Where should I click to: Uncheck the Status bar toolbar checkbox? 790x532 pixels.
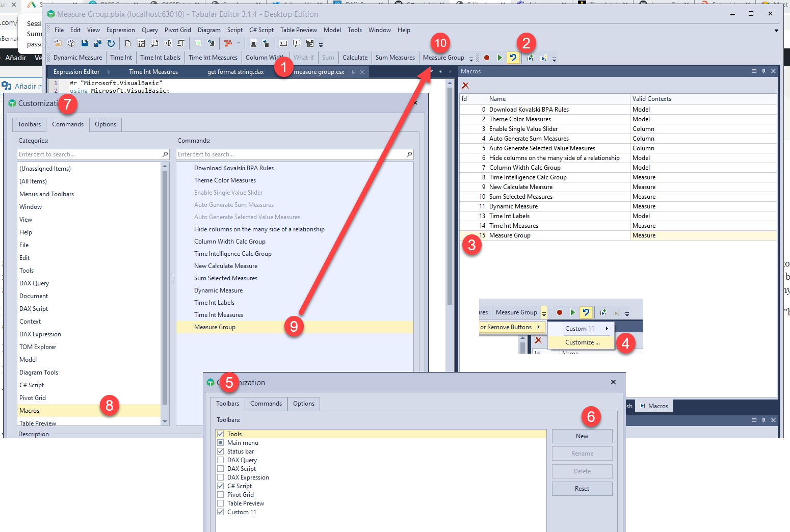point(221,451)
